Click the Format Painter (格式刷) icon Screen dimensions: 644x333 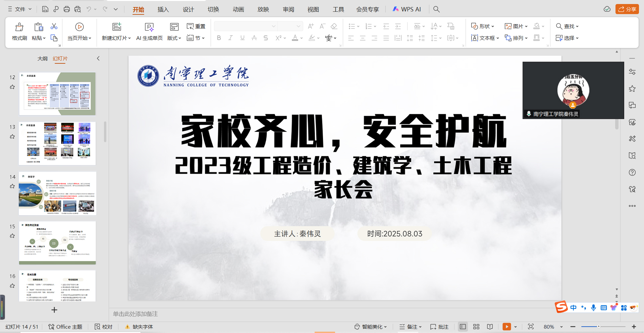pos(19,27)
